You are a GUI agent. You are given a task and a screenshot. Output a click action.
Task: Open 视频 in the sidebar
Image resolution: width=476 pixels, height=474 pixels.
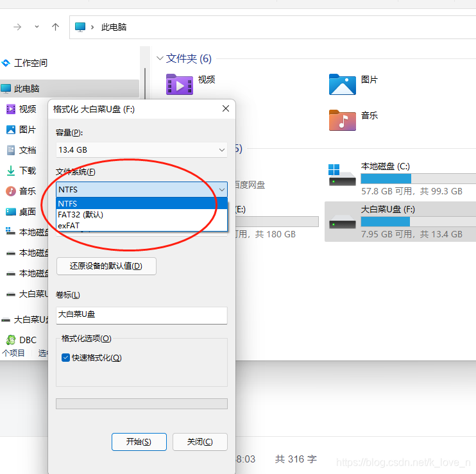pos(21,109)
